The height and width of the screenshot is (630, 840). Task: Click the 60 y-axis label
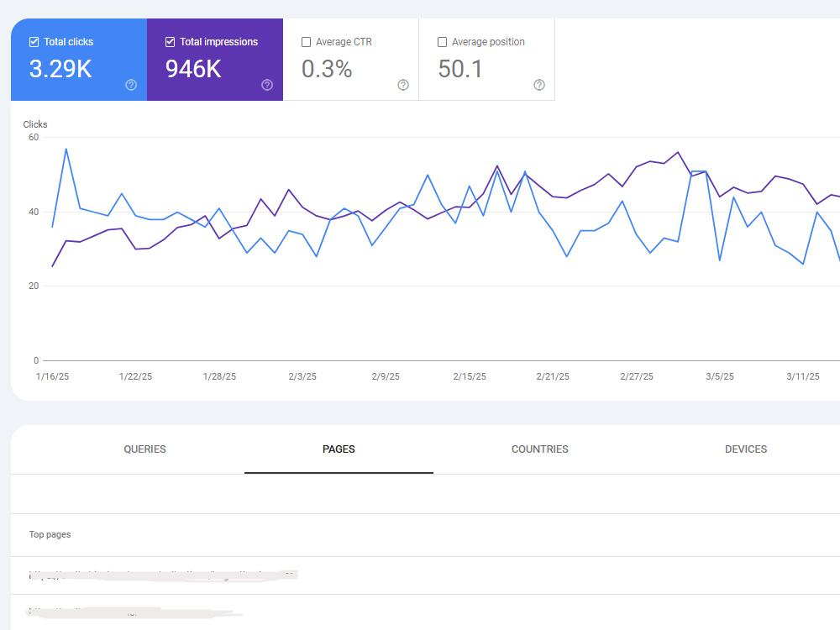(x=34, y=137)
